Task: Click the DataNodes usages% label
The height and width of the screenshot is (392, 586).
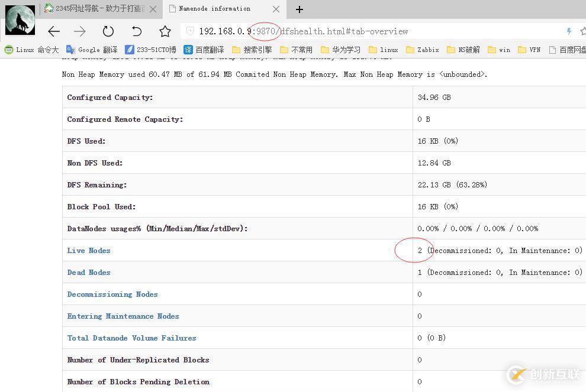Action: (x=157, y=228)
